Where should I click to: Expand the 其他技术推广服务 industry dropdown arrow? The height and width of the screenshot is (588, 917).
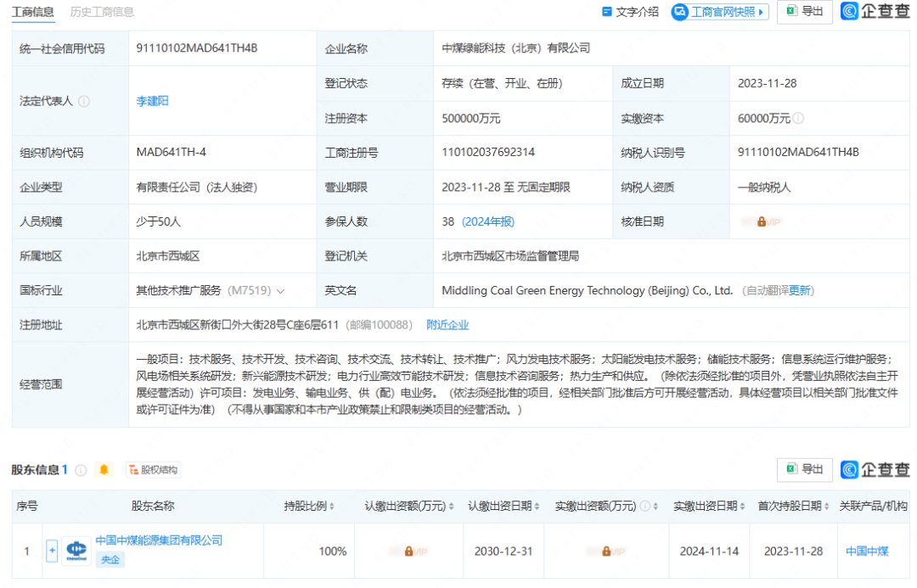281,291
